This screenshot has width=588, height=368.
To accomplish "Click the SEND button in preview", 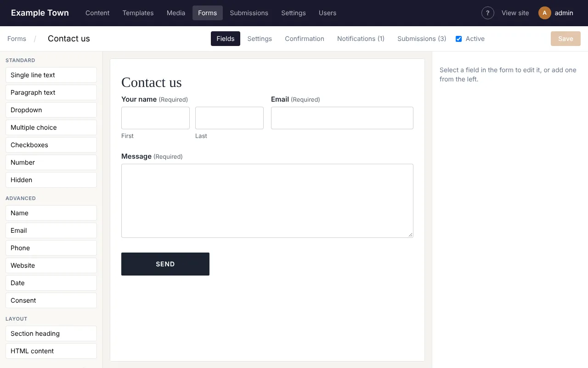I will coord(165,264).
